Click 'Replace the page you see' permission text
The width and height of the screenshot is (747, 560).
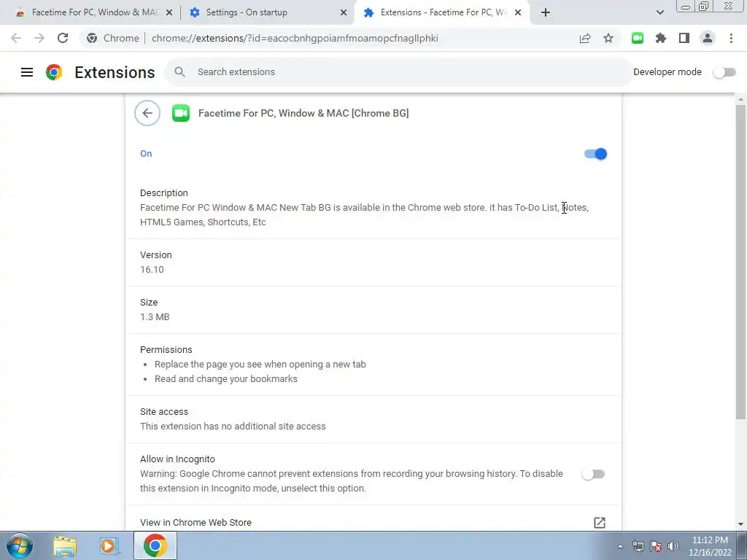[x=260, y=365]
